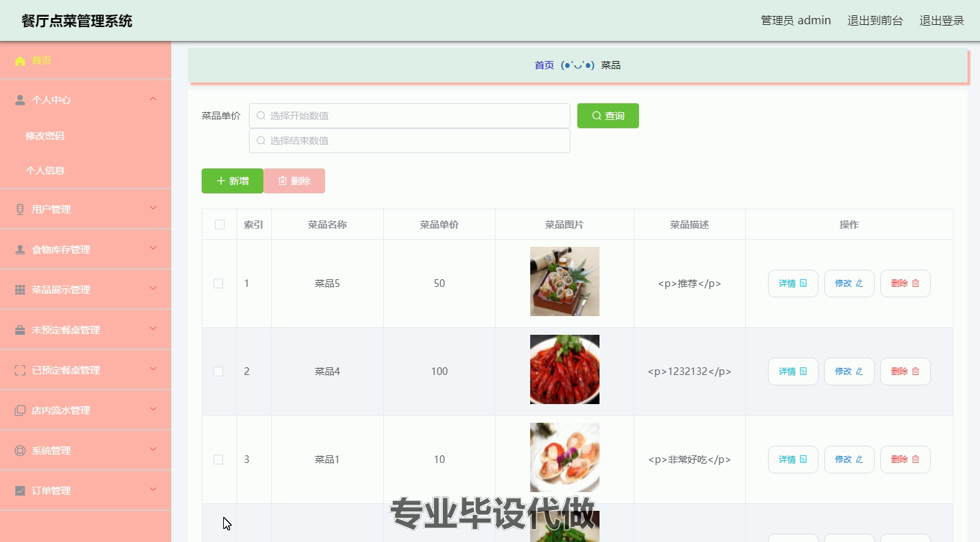Click the trash icon on pink 删除 button

tap(283, 181)
